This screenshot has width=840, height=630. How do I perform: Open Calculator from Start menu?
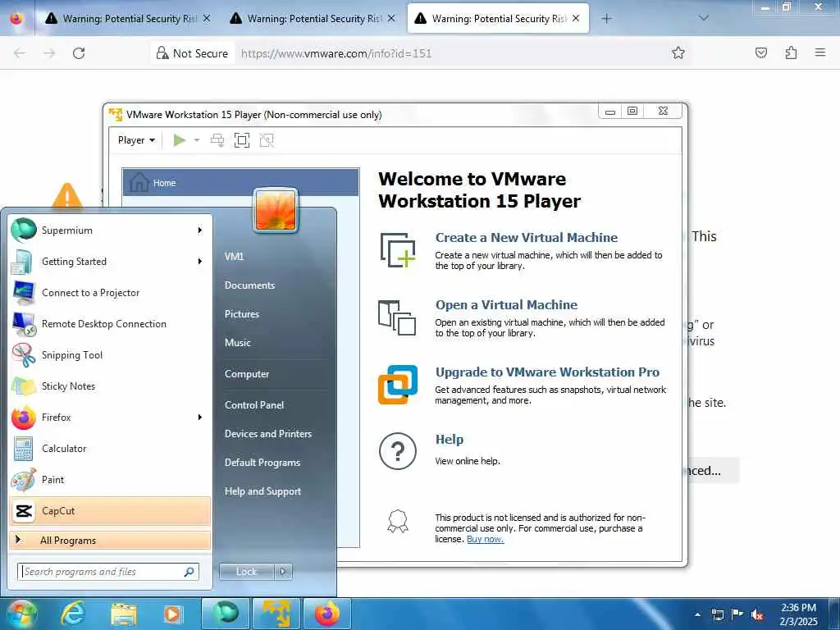tap(110, 449)
